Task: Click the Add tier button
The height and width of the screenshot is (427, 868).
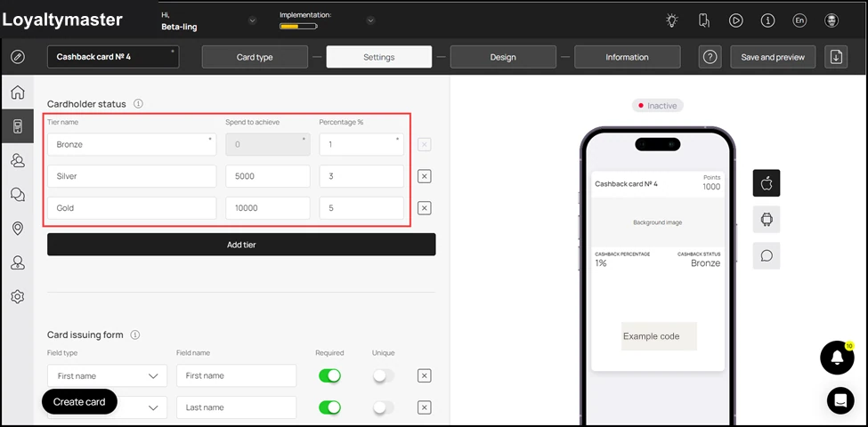Action: point(241,245)
